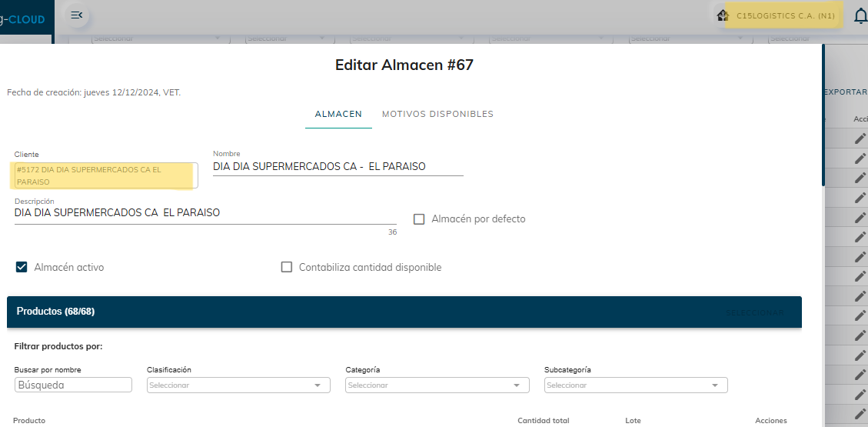Viewport: 868px width, 427px height.
Task: Click into the Descripción text field
Action: pos(205,213)
